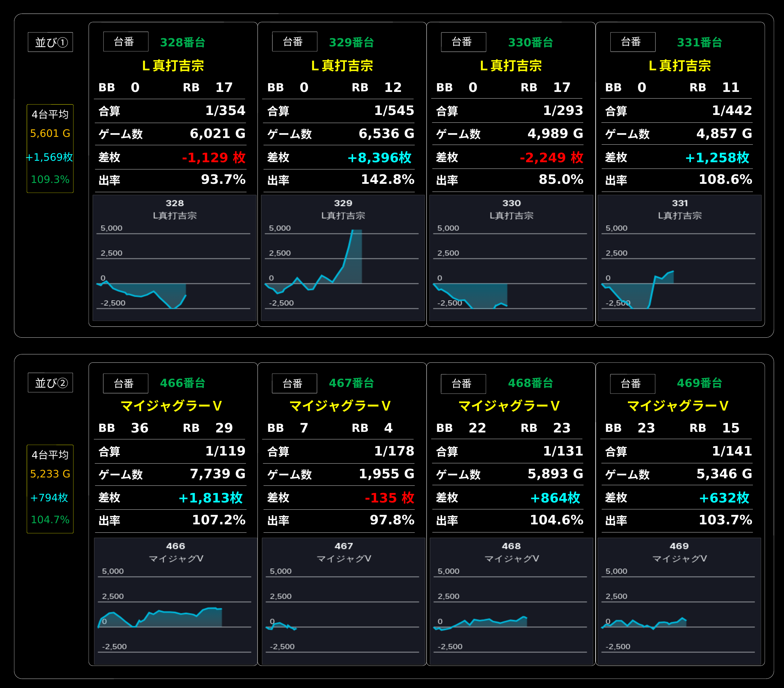This screenshot has height=688, width=784.
Task: Select the green 466番台 machine number
Action: [x=183, y=383]
